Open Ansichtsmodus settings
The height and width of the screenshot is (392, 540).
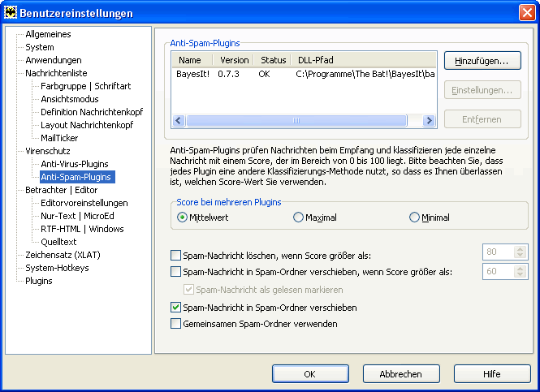click(x=70, y=99)
